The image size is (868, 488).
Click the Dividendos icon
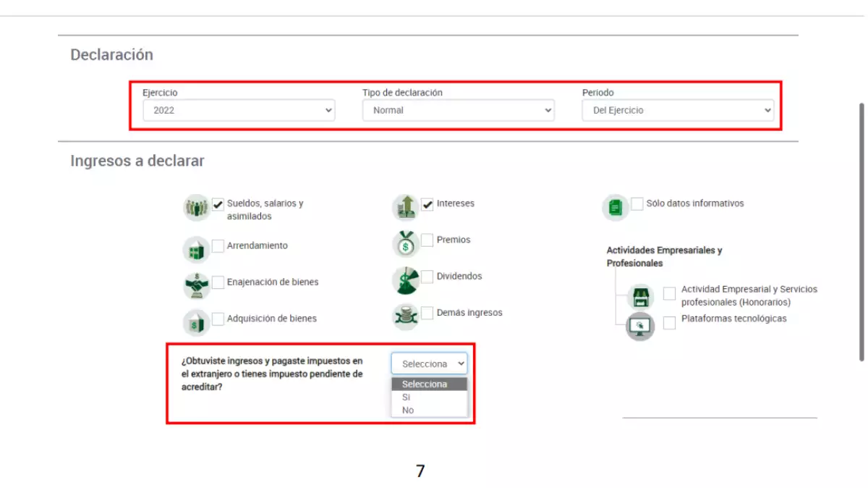[405, 280]
